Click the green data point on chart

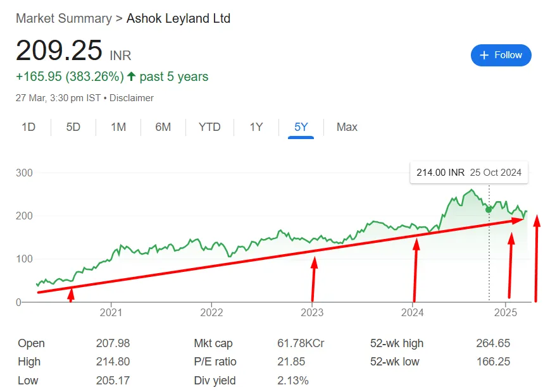(x=489, y=209)
